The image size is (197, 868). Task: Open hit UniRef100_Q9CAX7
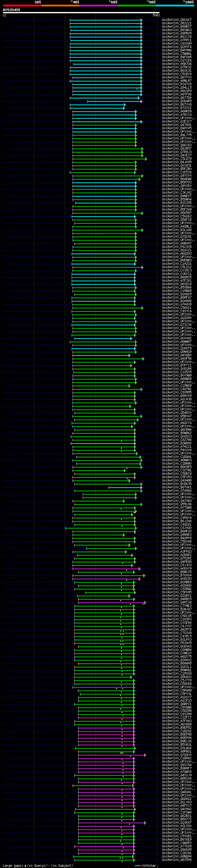coord(177,20)
